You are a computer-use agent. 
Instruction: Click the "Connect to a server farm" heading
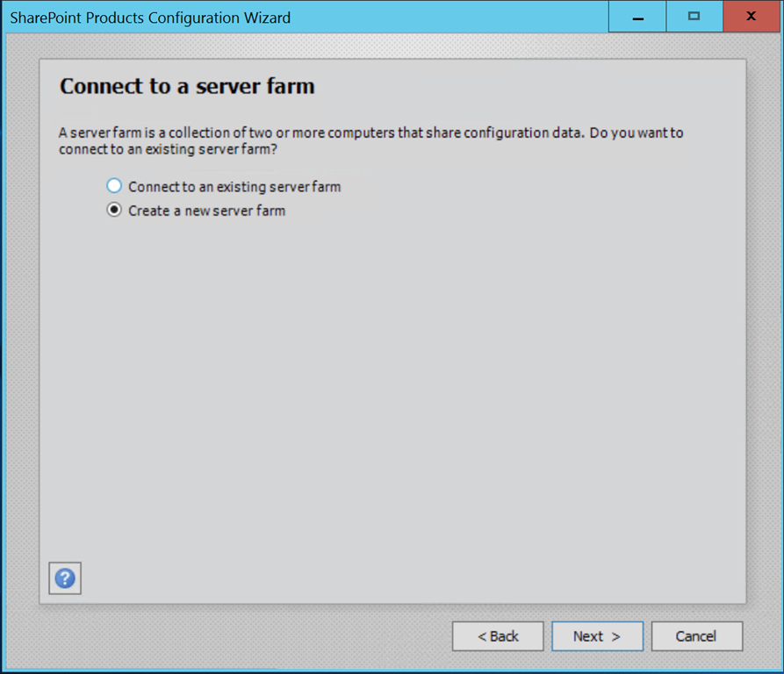(188, 86)
